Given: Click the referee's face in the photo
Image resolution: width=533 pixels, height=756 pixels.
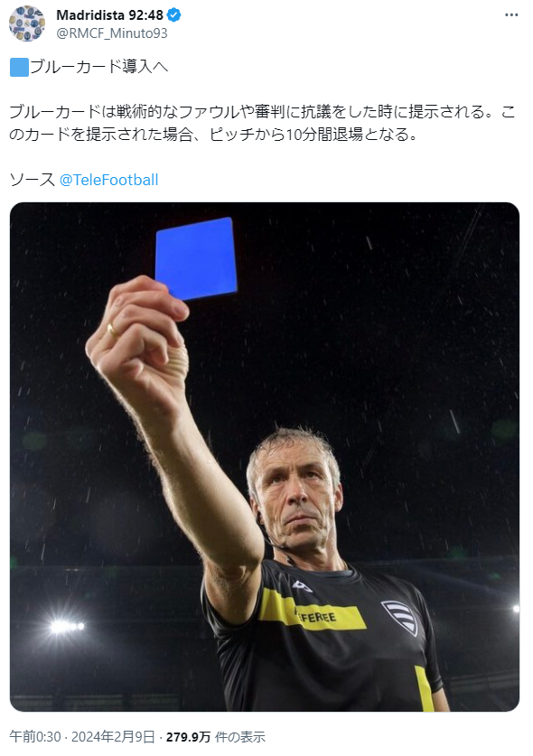Looking at the screenshot, I should tap(296, 499).
